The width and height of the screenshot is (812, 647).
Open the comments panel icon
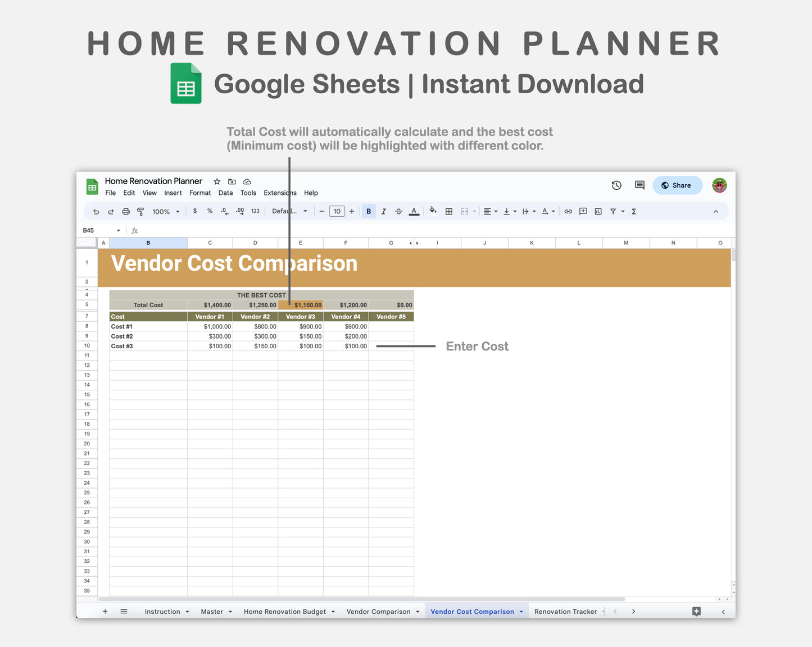point(639,185)
